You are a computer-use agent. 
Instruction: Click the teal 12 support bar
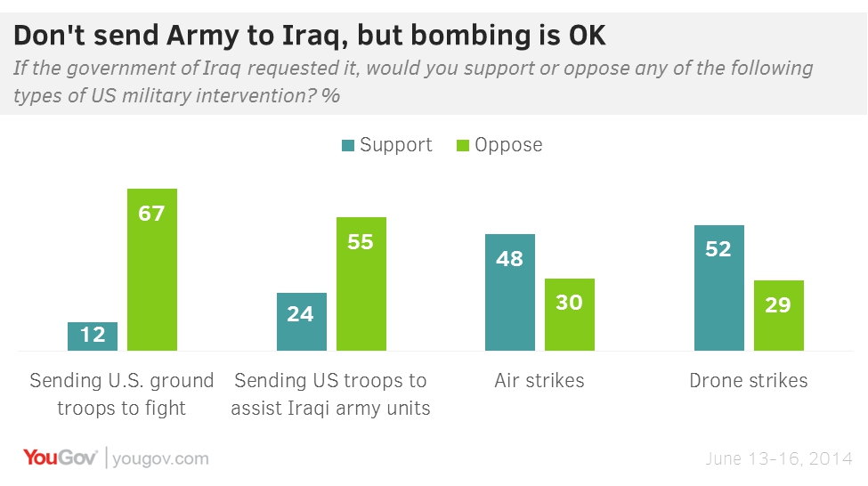[93, 336]
